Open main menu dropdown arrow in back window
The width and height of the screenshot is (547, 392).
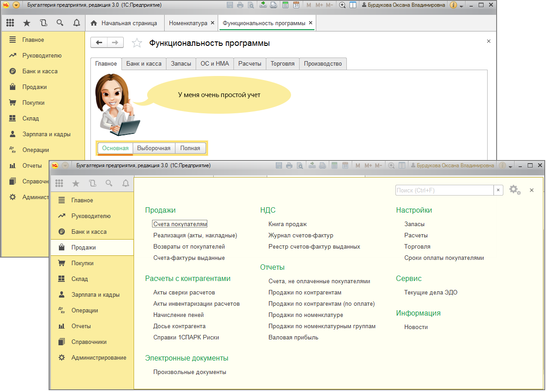[16, 5]
